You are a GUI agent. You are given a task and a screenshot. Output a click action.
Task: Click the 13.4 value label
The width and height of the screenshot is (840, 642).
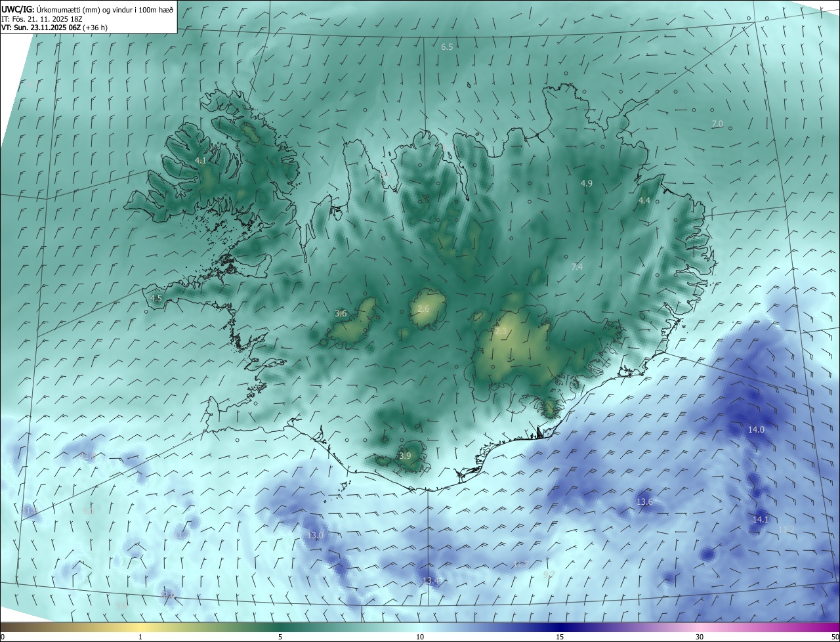430,580
